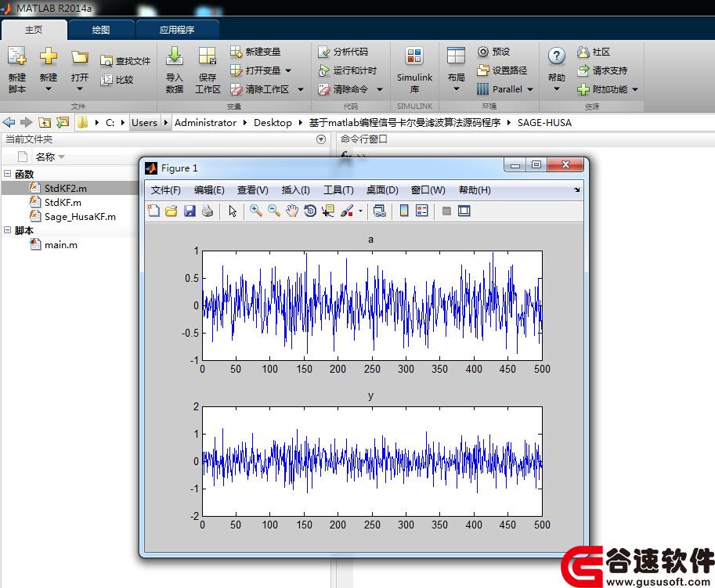Expand the 打开变量 dropdown
Image resolution: width=715 pixels, height=588 pixels.
[x=288, y=70]
